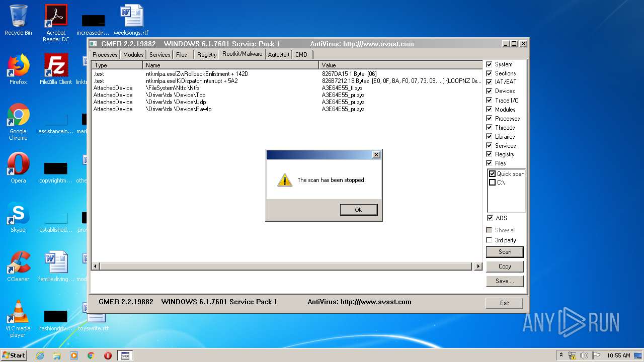
Task: Select the \FileSystem\Ntfs \Ntfs row
Action: 287,88
